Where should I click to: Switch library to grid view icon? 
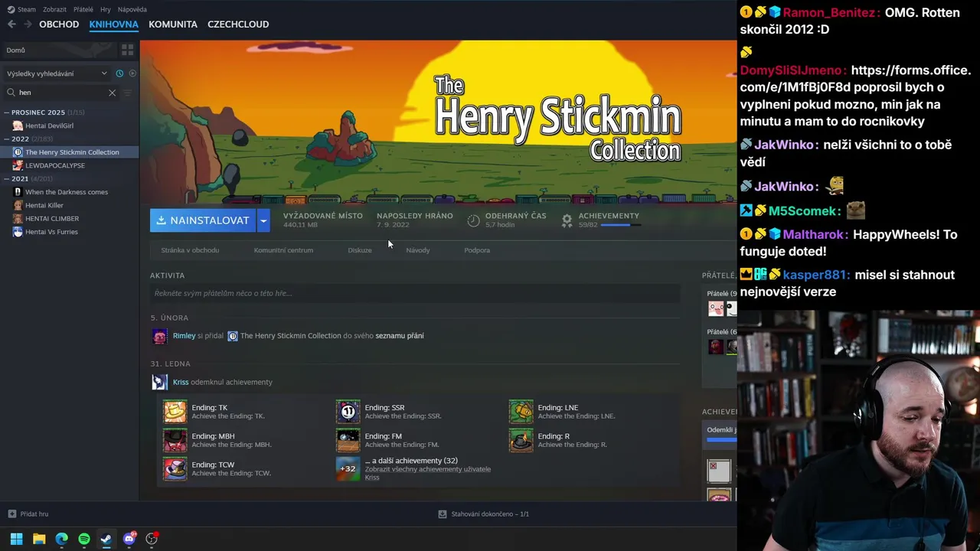[127, 50]
